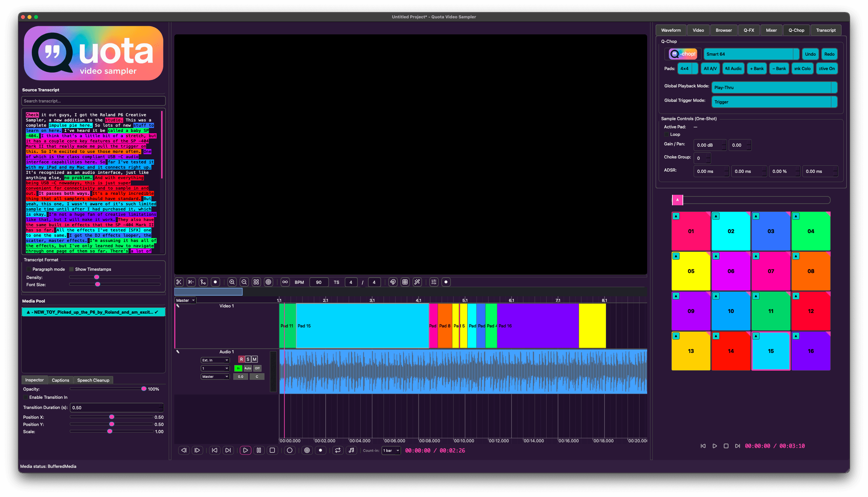Viewport: 868px width, 497px height.
Task: Enable the Loop checkbox in Sample Controls
Action: click(x=666, y=134)
